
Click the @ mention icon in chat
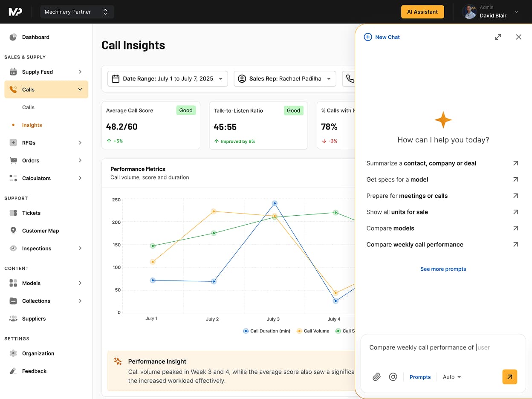pos(393,377)
